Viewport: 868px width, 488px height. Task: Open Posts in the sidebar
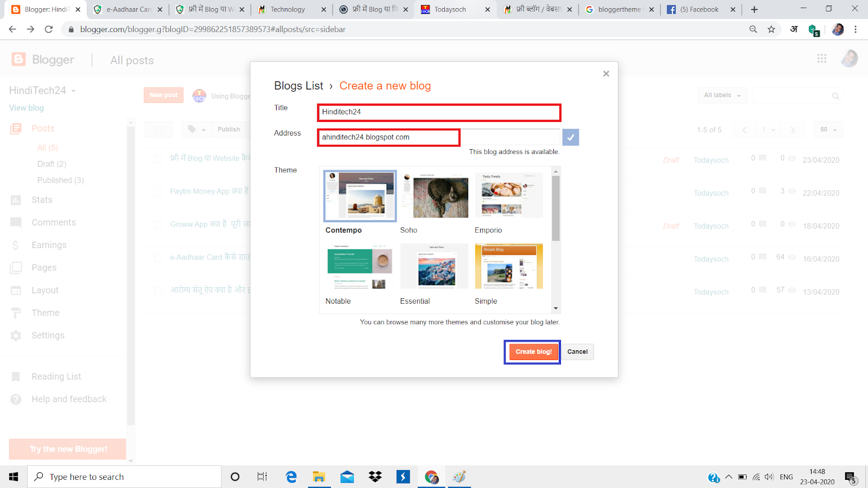click(x=43, y=129)
